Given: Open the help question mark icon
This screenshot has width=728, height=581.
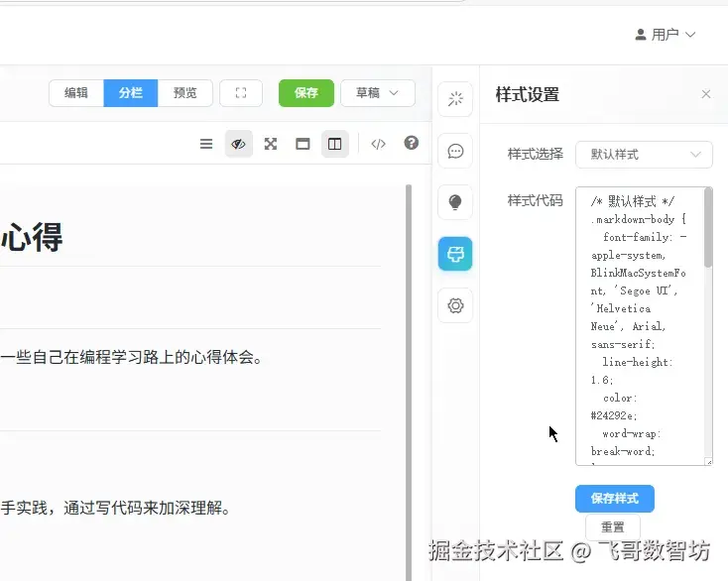Looking at the screenshot, I should [x=411, y=143].
